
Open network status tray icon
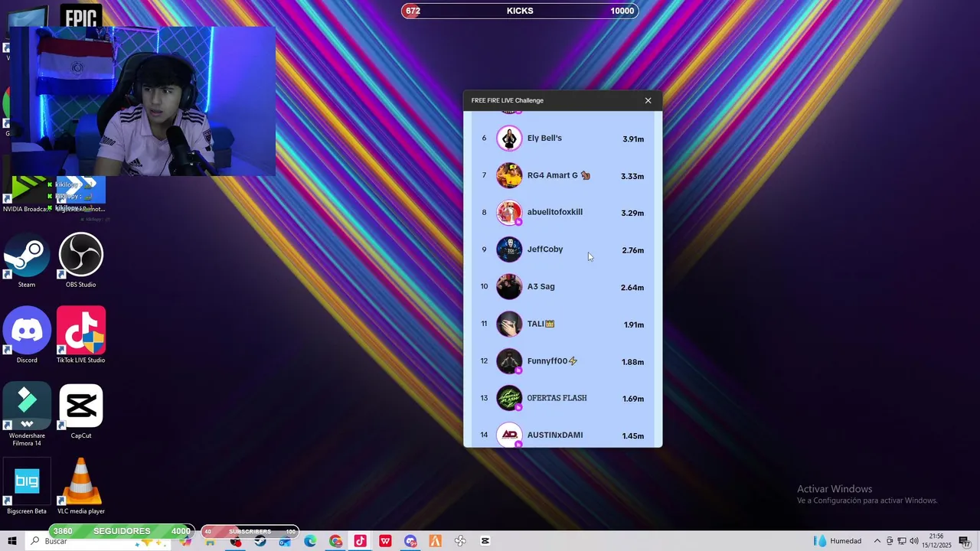pos(902,541)
